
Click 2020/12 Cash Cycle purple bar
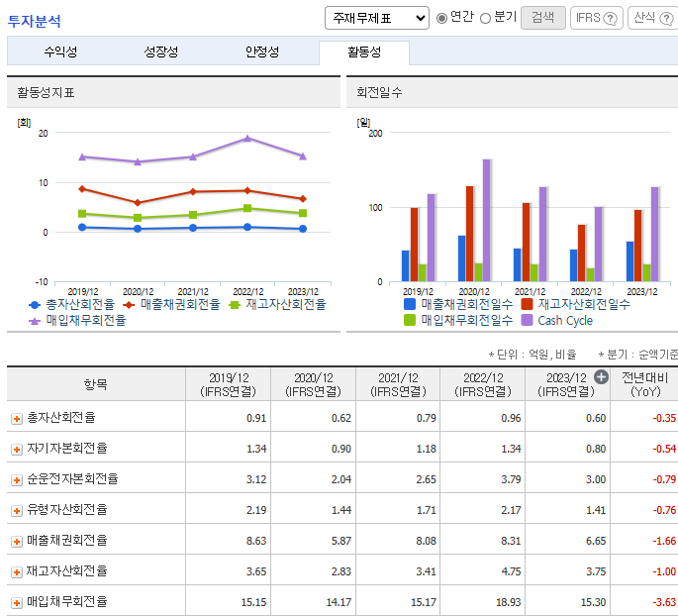[486, 221]
